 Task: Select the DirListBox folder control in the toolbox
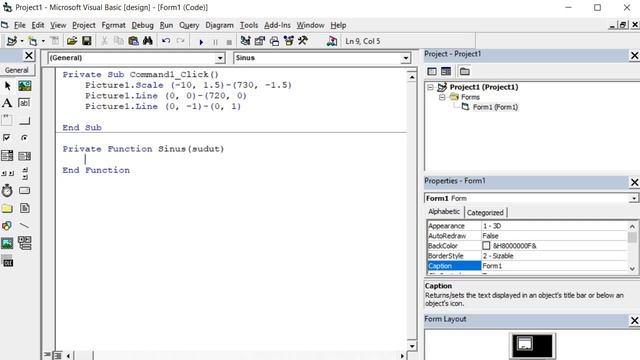coord(7,209)
